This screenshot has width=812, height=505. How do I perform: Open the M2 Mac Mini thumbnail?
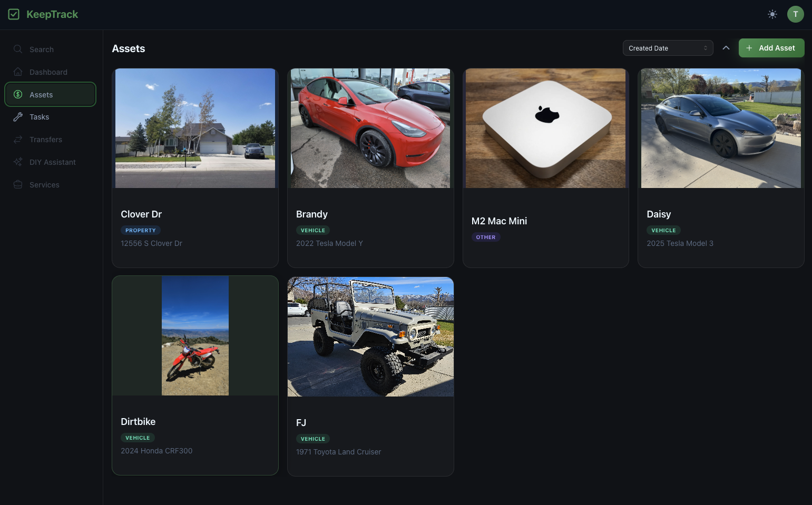click(x=546, y=128)
